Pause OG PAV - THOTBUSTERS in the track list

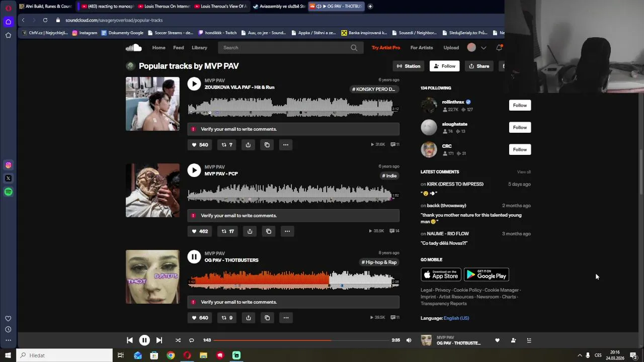click(194, 257)
